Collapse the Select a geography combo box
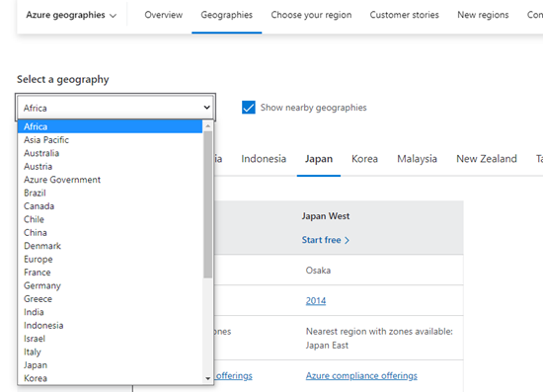The width and height of the screenshot is (543, 392). [116, 108]
